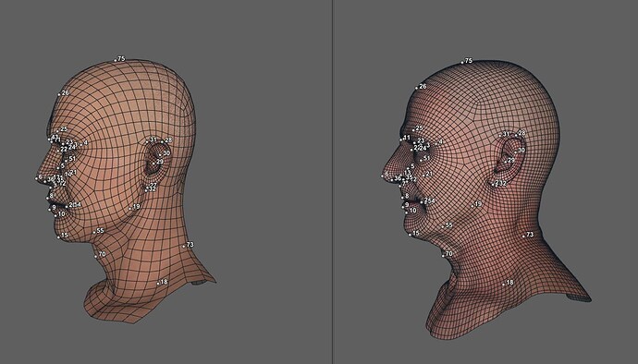Image resolution: width=638 pixels, height=364 pixels.
Task: Choose landmark 70 on the left head's throat
Action: (96, 256)
